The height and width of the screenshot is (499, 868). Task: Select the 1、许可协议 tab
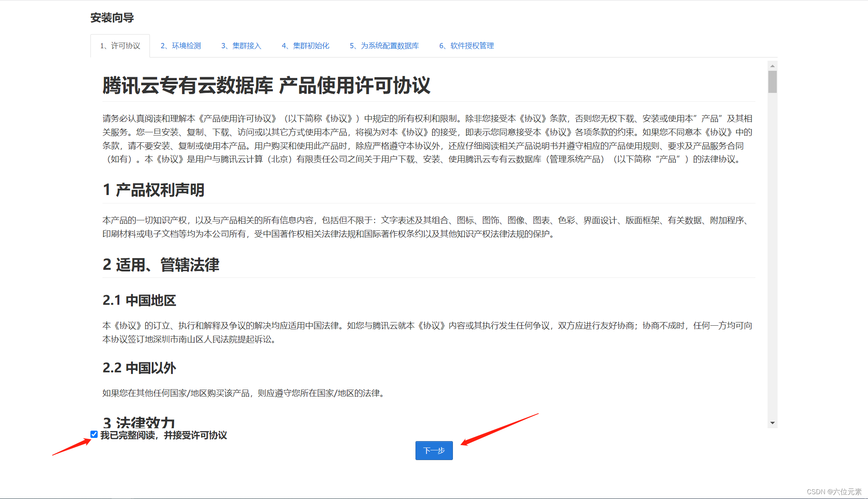point(120,46)
